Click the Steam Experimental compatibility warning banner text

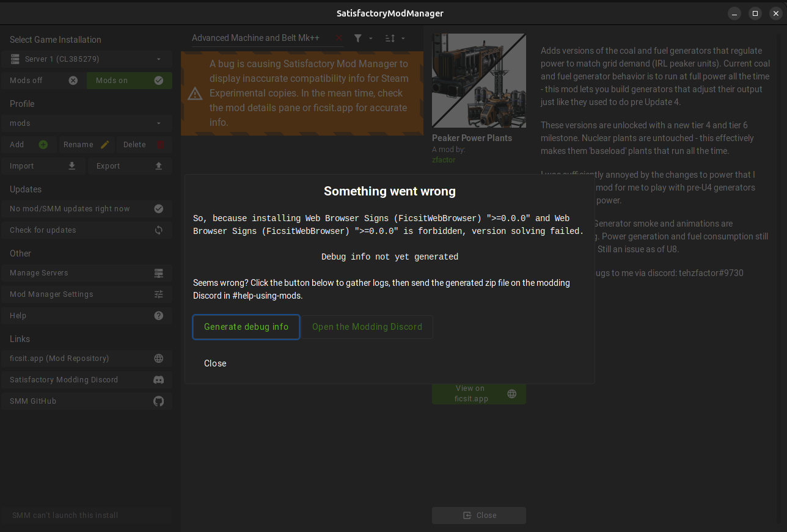[x=309, y=93]
